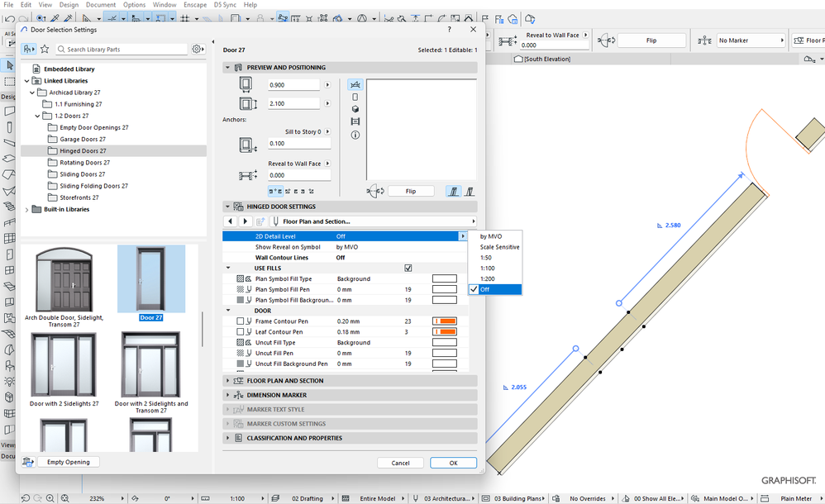825x504 pixels.
Task: Click the Empty Opening button
Action: pyautogui.click(x=69, y=462)
